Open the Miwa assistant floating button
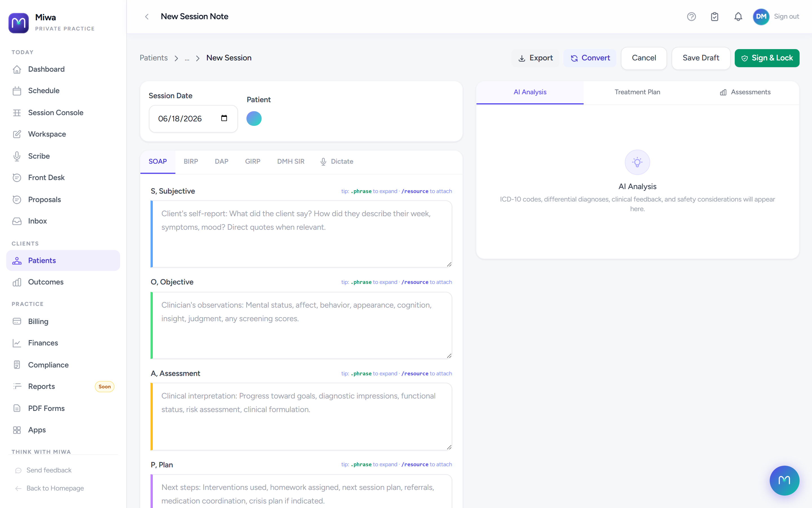This screenshot has height=508, width=812. [784, 480]
